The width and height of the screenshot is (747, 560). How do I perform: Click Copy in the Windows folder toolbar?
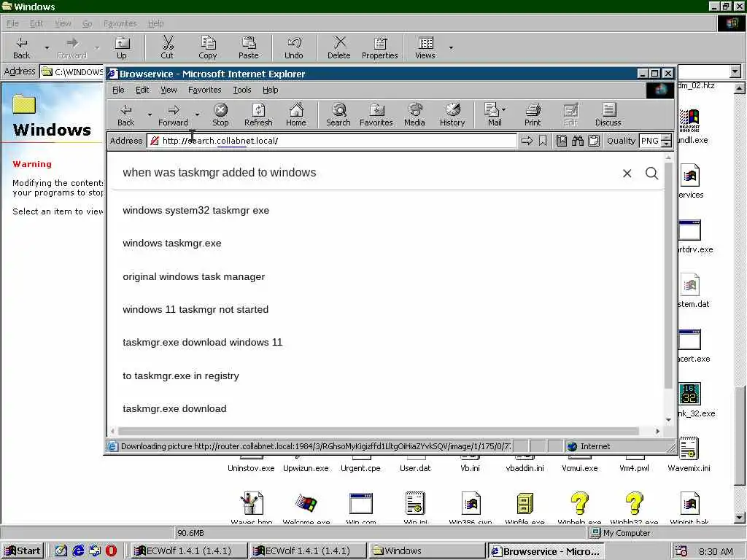pos(208,47)
